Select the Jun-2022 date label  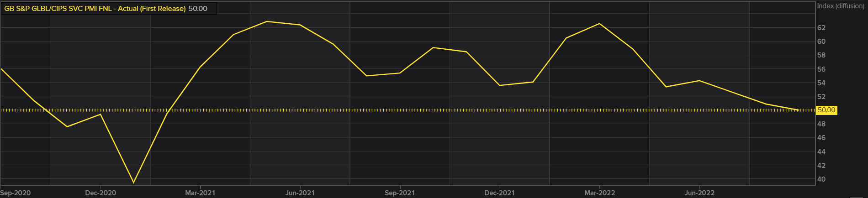pyautogui.click(x=699, y=193)
